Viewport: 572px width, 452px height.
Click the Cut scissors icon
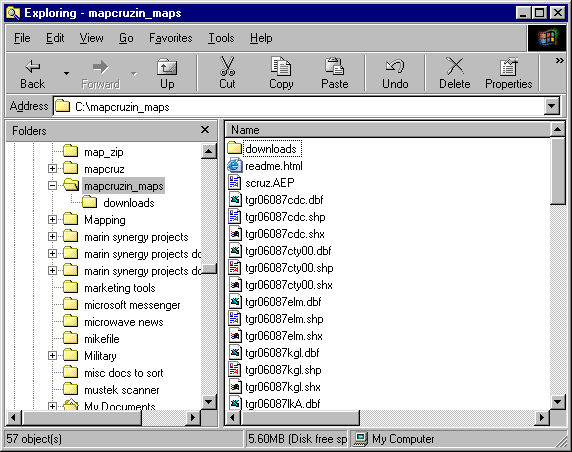coord(227,66)
